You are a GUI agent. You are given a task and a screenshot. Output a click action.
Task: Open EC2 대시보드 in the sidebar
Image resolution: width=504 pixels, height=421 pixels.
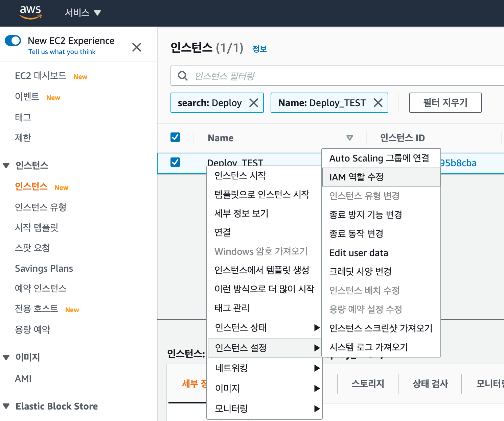pos(41,76)
